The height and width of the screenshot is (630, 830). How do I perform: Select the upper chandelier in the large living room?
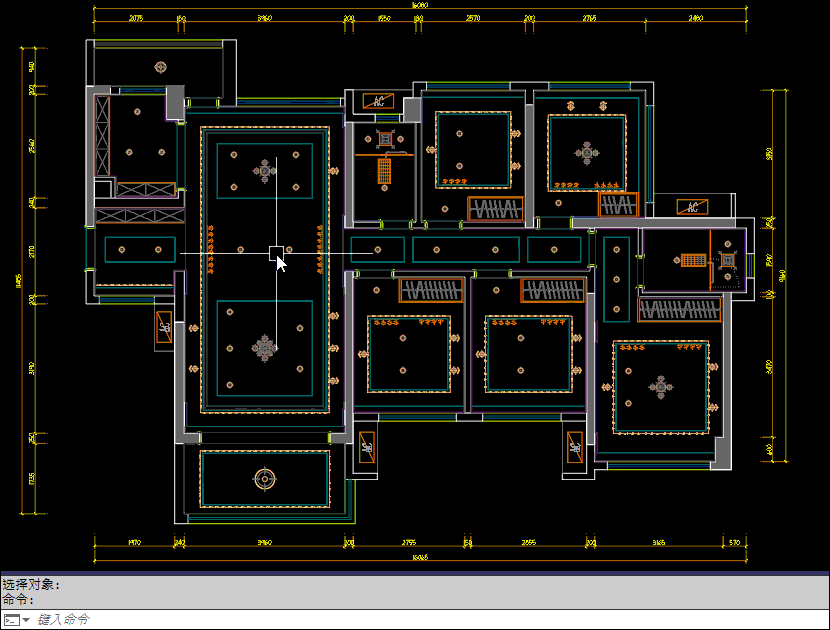(264, 171)
